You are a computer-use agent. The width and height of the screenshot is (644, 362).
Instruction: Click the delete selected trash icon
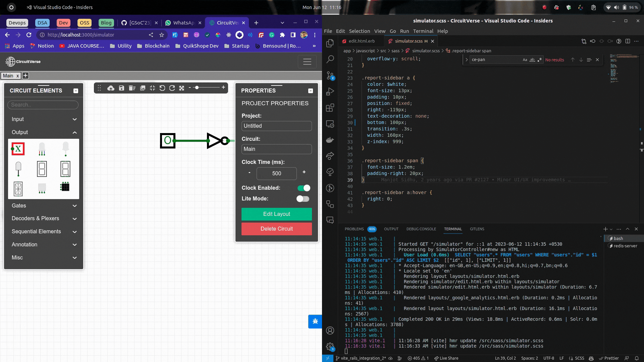point(132,88)
